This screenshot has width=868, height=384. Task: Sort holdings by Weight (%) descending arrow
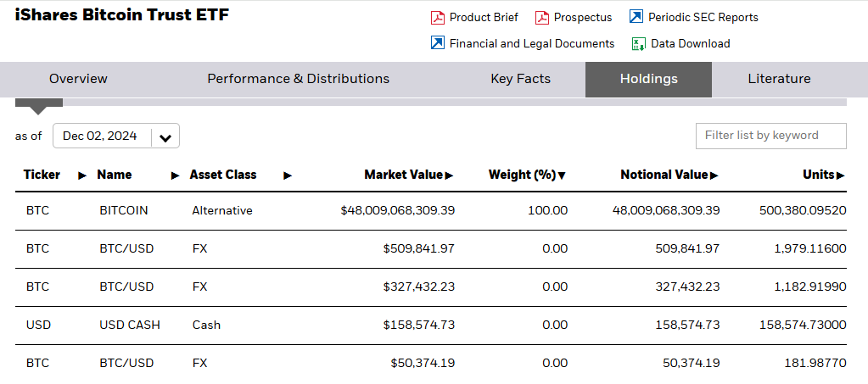tap(561, 175)
